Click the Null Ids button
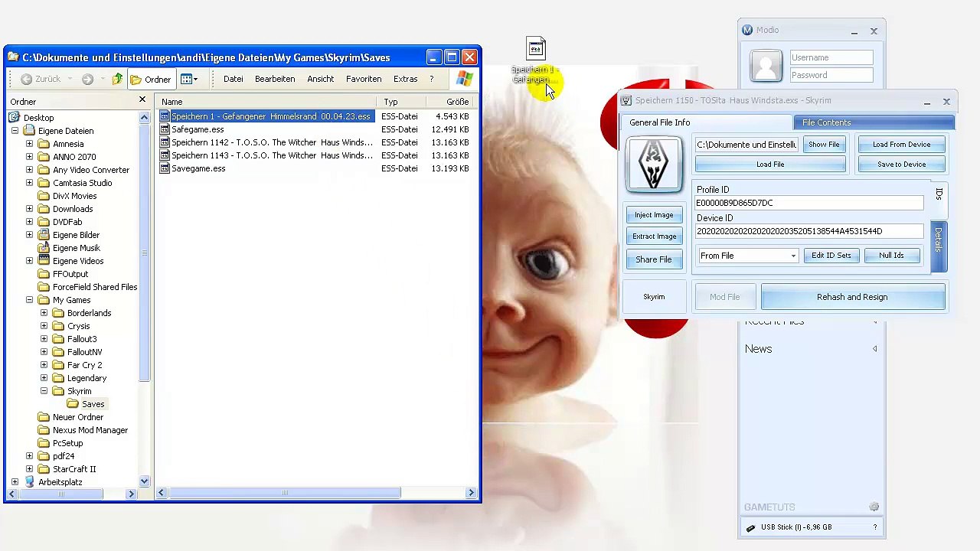Screen dimensions: 980x551 (891, 256)
